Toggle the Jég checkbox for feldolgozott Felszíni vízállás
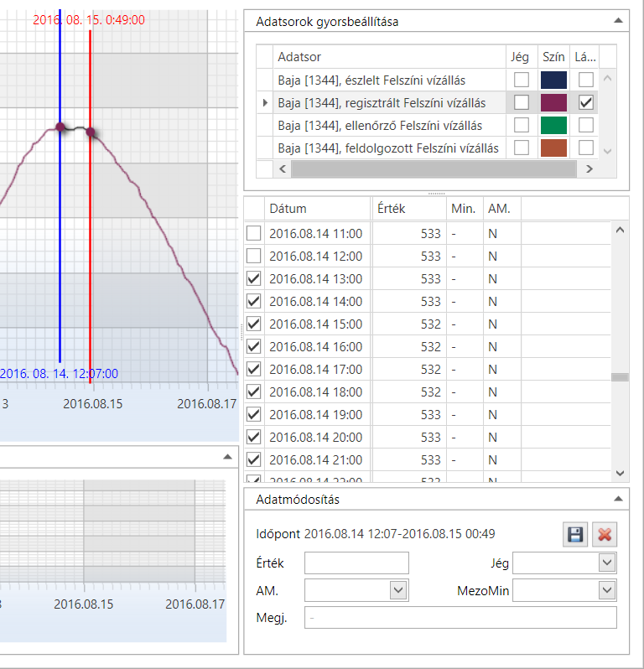The image size is (644, 669). 521,148
